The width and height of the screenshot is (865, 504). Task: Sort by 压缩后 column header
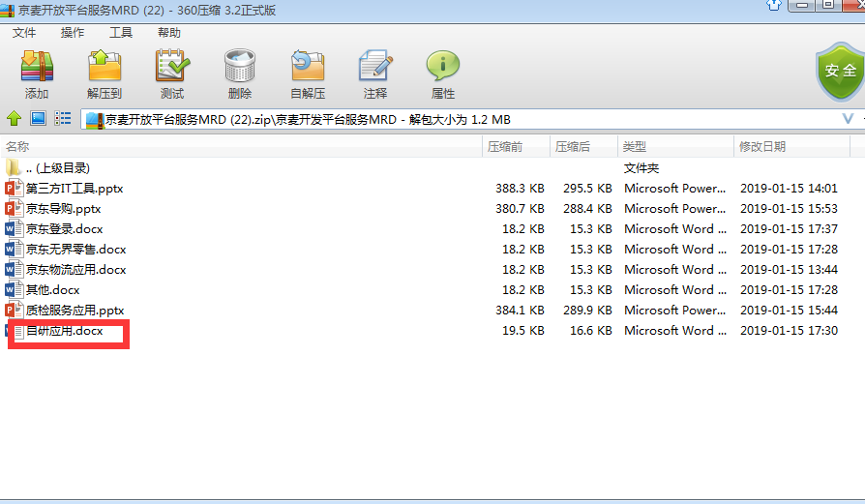click(583, 147)
